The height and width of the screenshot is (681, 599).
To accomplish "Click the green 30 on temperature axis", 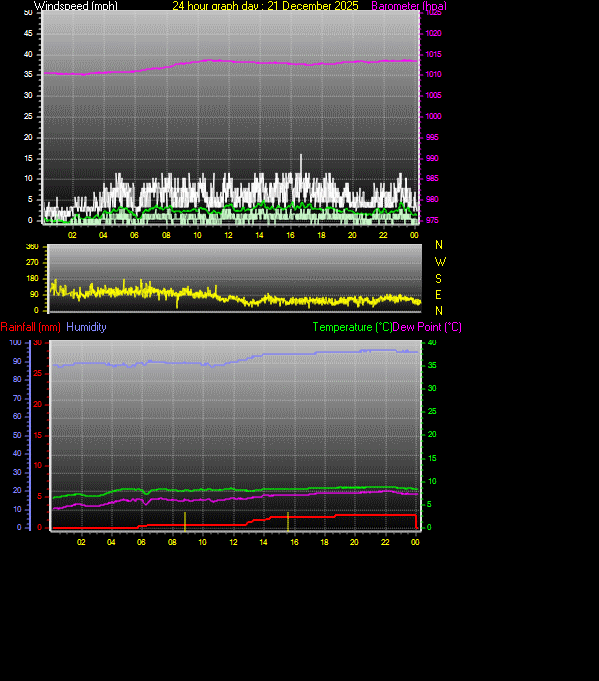I will pos(432,388).
